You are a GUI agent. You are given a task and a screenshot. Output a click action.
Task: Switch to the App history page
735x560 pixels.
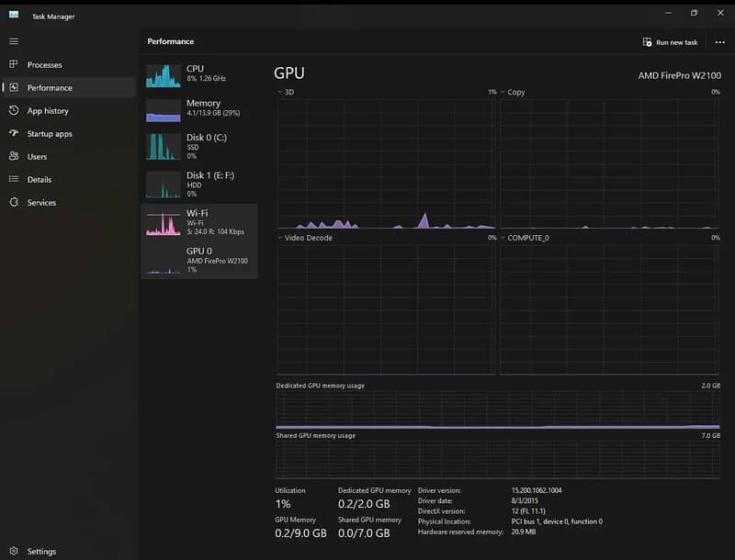click(48, 111)
